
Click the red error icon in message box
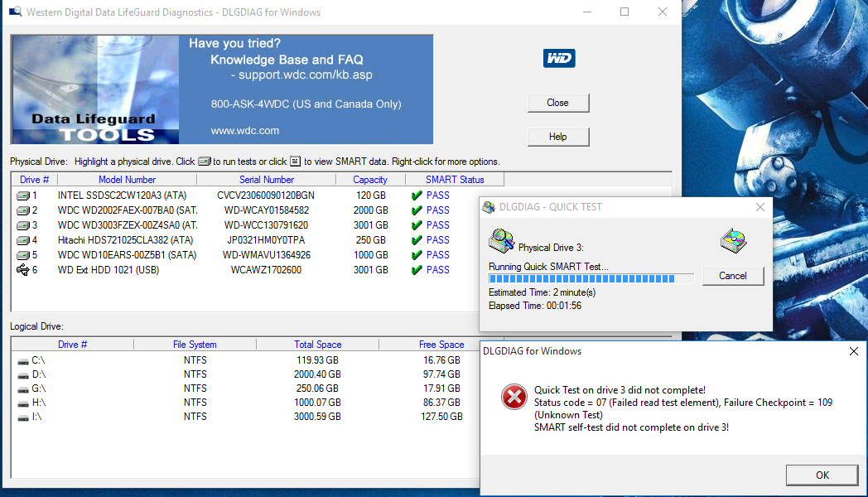coord(514,397)
